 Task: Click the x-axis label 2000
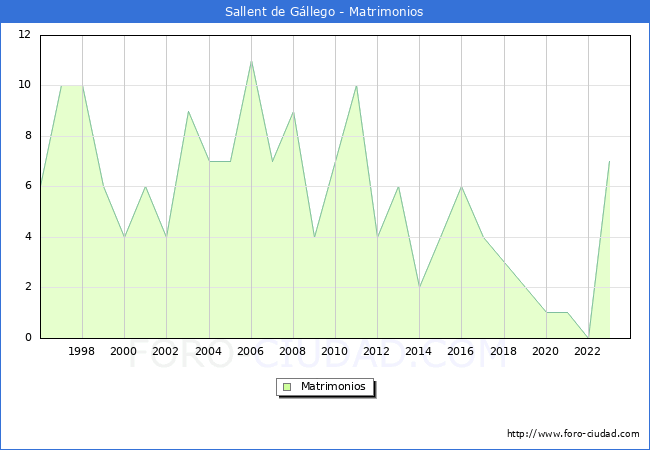(x=123, y=351)
